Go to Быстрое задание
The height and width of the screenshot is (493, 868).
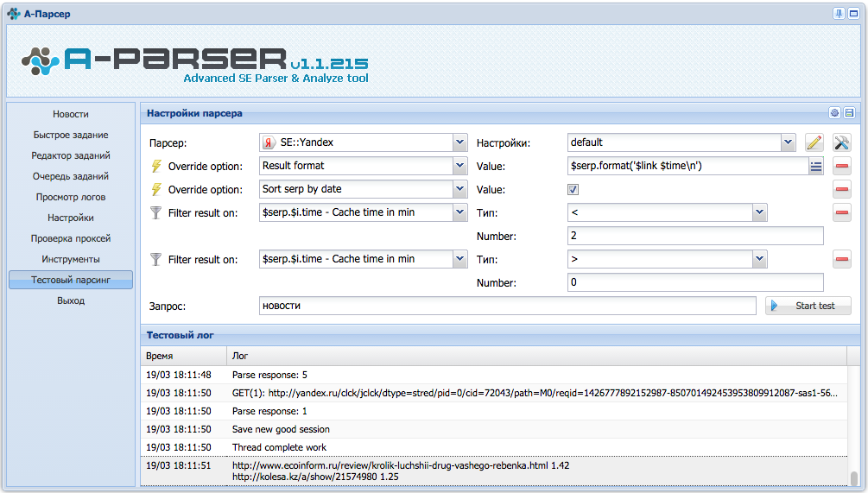click(71, 135)
